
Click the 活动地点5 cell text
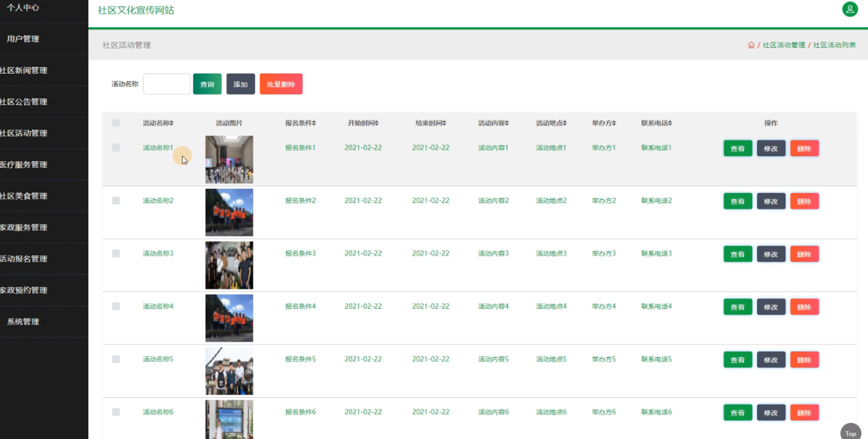tap(551, 359)
